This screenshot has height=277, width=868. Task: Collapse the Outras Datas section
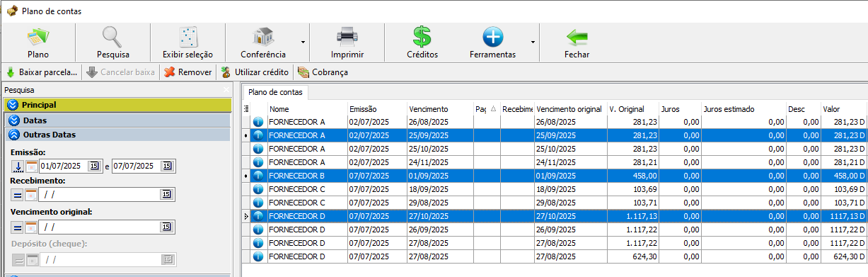pyautogui.click(x=117, y=135)
